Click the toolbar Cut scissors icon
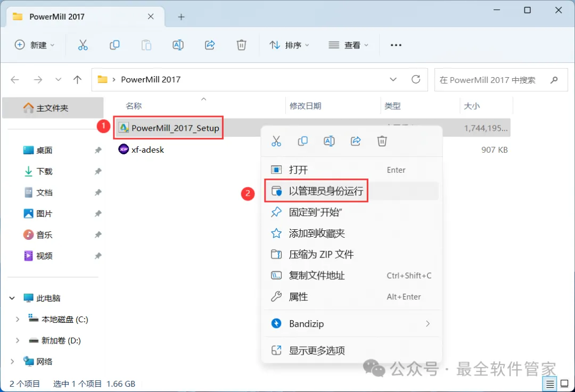The width and height of the screenshot is (575, 392). (x=83, y=45)
